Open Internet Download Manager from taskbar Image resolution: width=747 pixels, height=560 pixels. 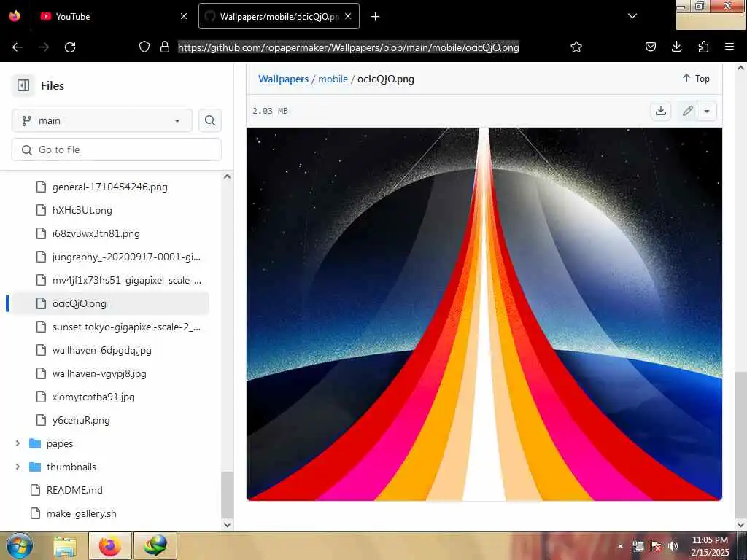coord(155,545)
